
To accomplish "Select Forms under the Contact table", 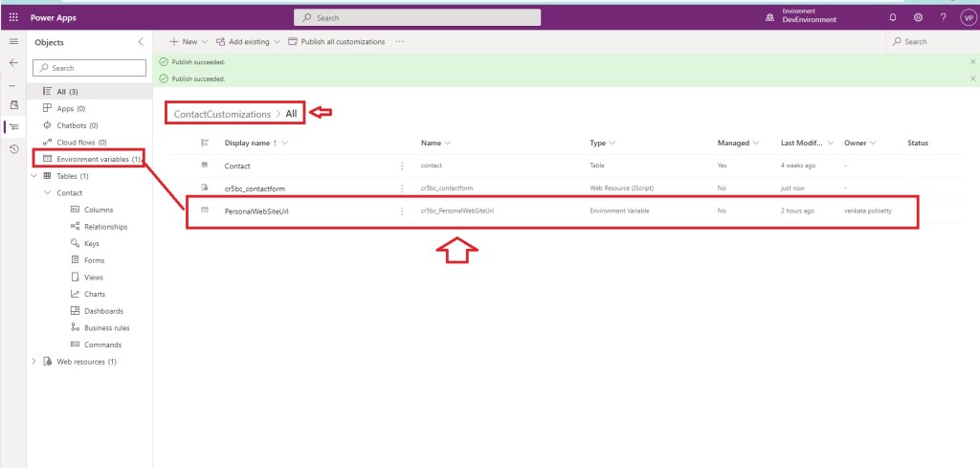I will (94, 260).
